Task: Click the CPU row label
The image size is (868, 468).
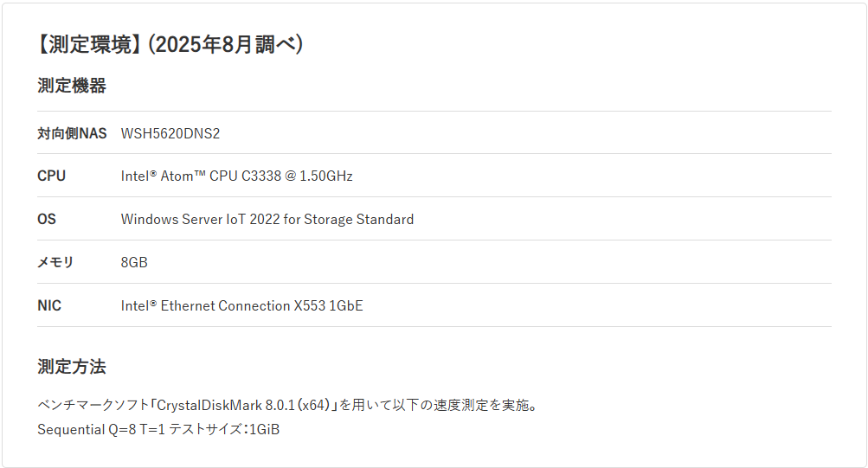Action: pyautogui.click(x=51, y=176)
